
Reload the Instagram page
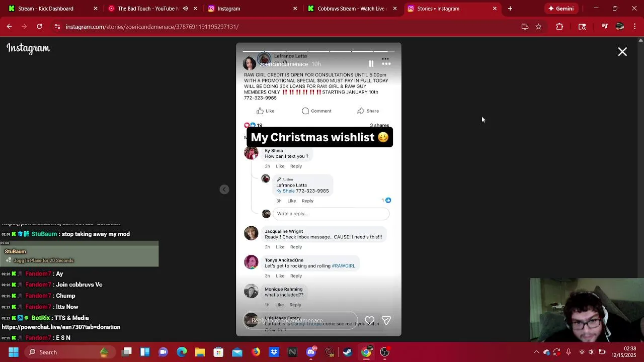click(x=39, y=27)
